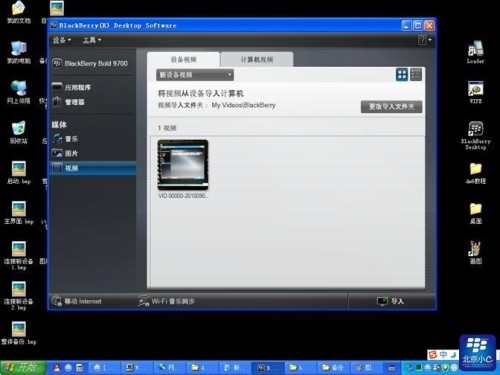Open the help icon dropdown

coord(425,40)
